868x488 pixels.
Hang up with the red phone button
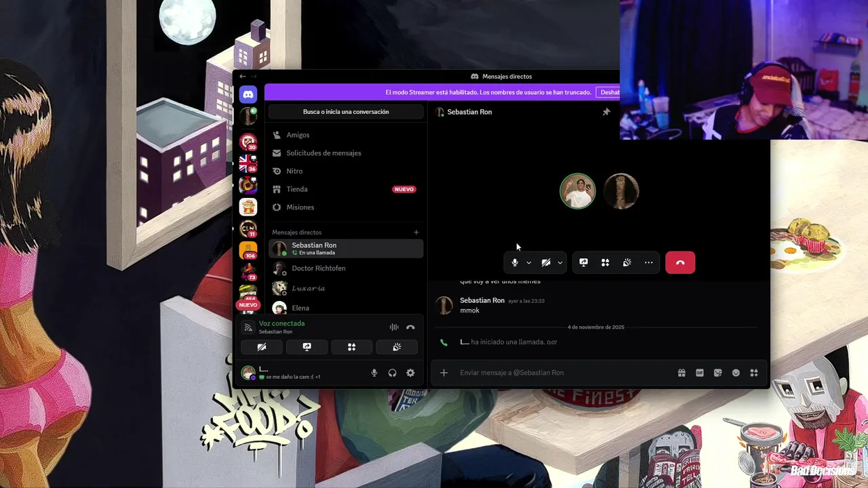[x=680, y=262]
